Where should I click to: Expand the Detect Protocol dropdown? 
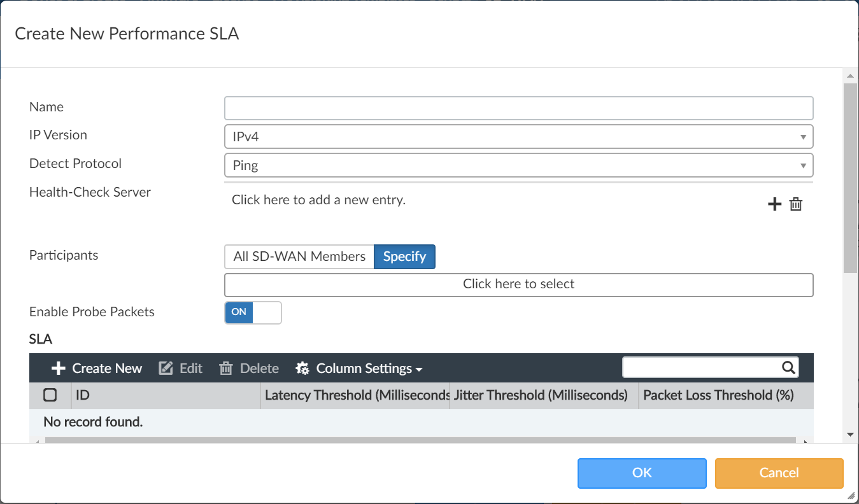click(518, 165)
